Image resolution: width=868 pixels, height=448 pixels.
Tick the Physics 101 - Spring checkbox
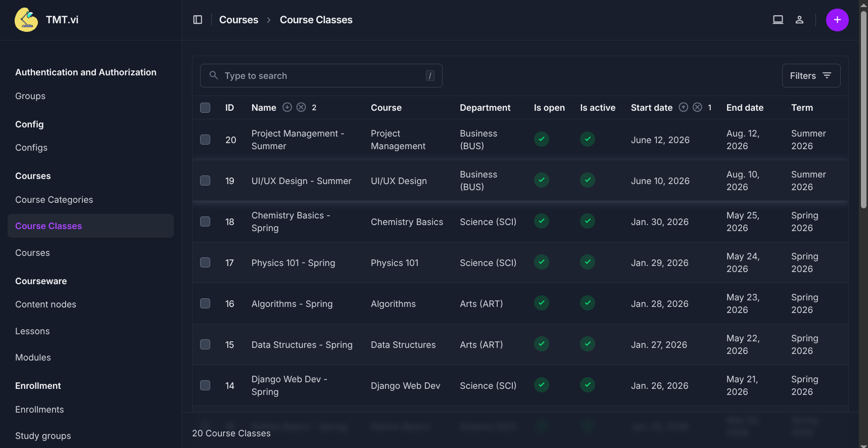pos(205,262)
